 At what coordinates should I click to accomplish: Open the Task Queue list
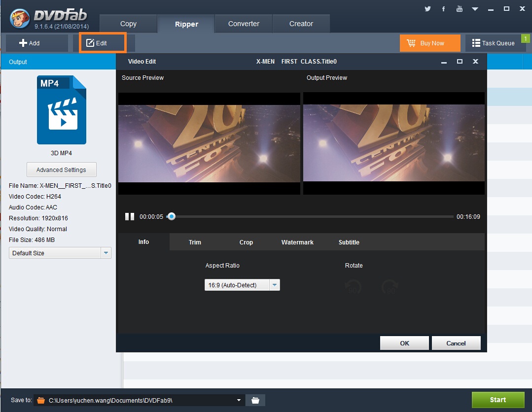coord(494,43)
